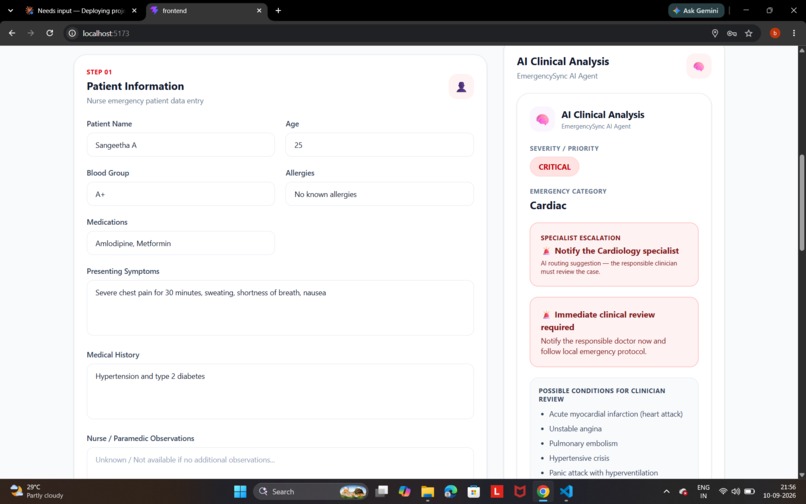Open the Windows Start menu

240,491
